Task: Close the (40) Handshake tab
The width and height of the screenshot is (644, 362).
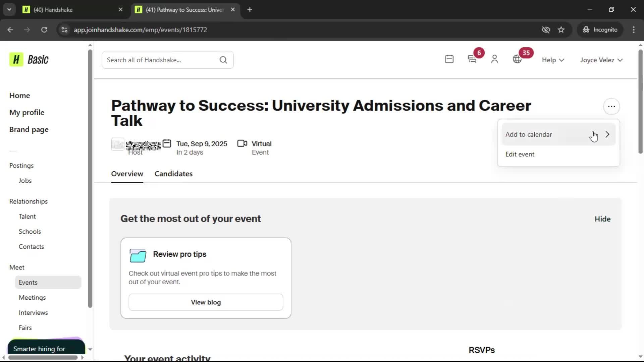Action: point(120,10)
